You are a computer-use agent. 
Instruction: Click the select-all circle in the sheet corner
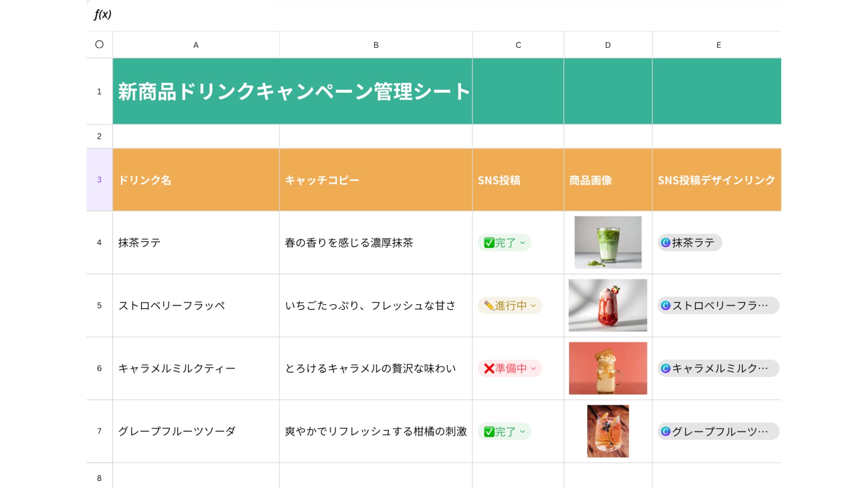point(99,44)
